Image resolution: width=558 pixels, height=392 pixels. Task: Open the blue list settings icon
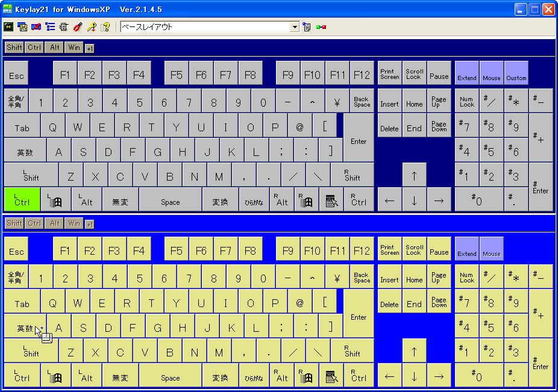[x=50, y=26]
